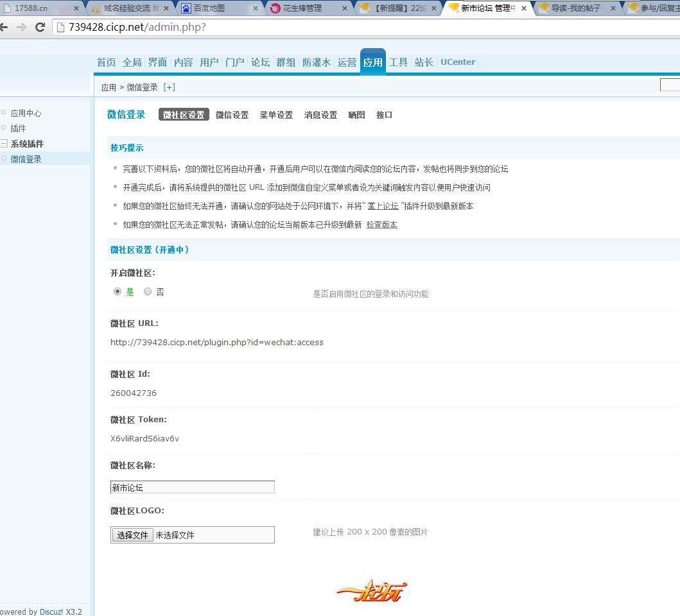
Task: Open UCenter in the admin nav
Action: (x=458, y=62)
